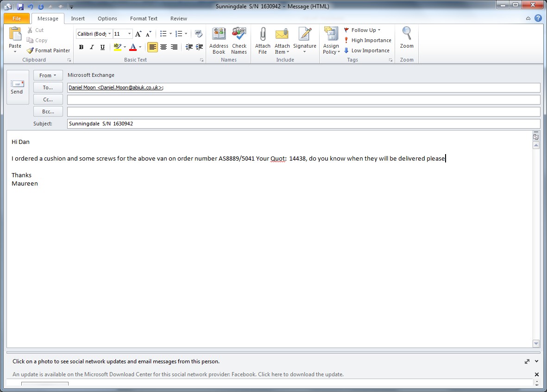Expand the Follow Up menu
The height and width of the screenshot is (392, 547).
pyautogui.click(x=363, y=31)
